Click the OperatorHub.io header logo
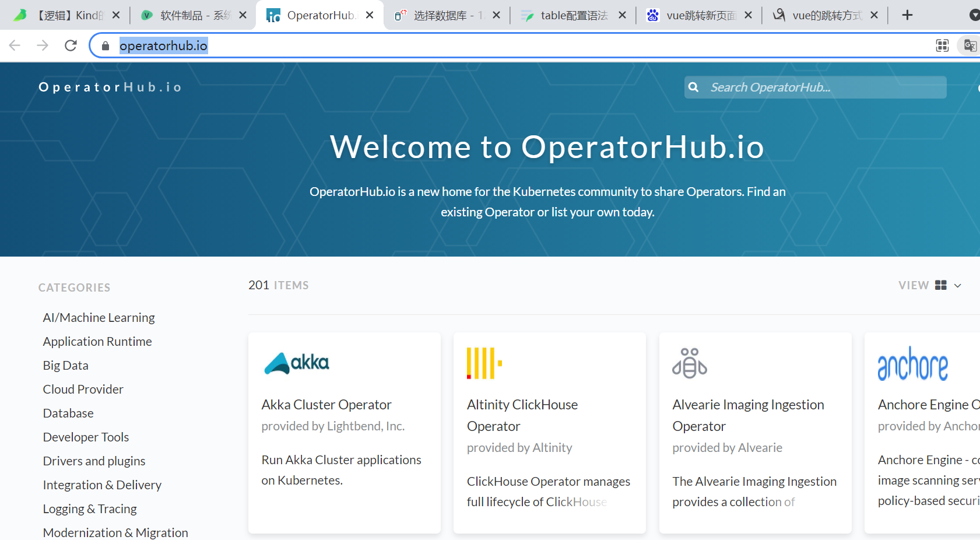The height and width of the screenshot is (540, 980). point(110,87)
